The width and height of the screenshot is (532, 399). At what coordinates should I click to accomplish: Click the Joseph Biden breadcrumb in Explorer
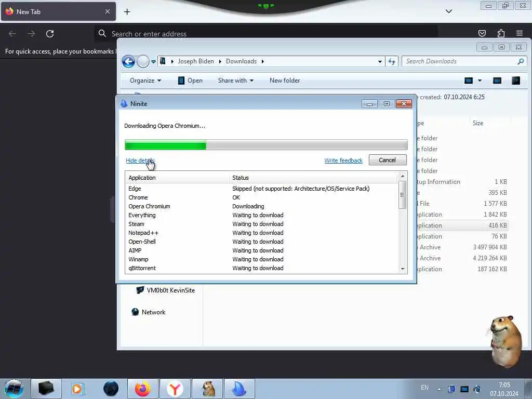196,61
